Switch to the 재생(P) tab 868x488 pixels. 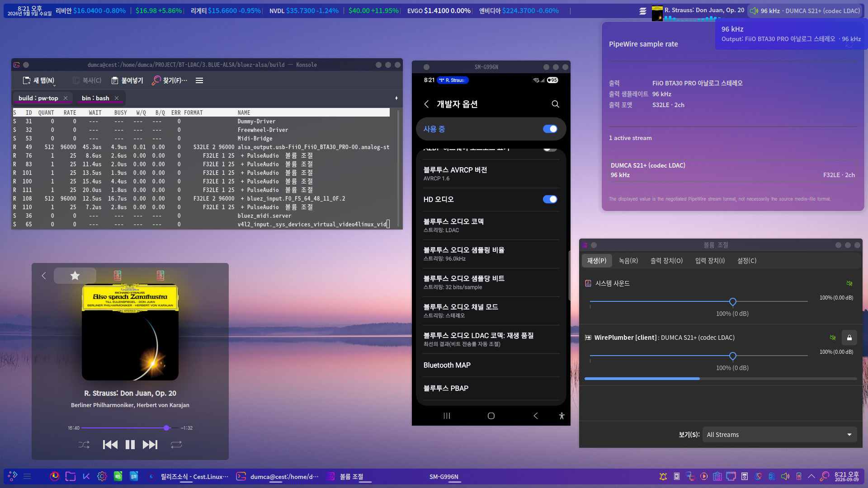[x=597, y=261]
